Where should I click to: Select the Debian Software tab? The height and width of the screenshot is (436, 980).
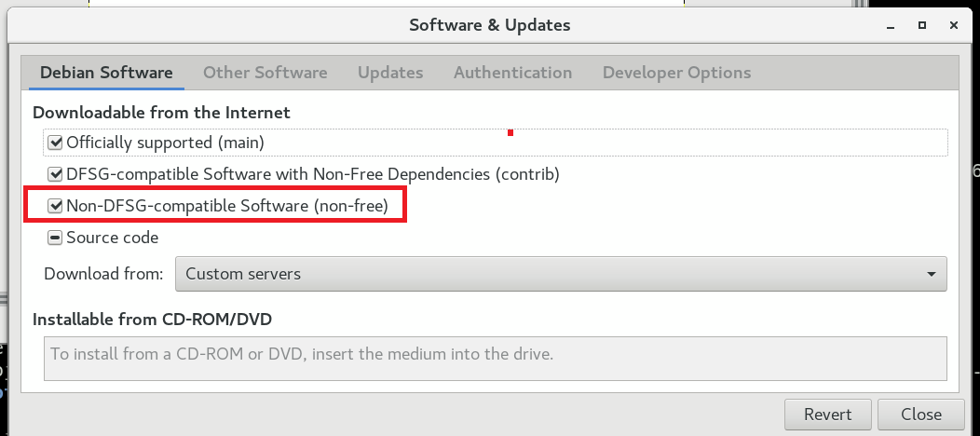[x=106, y=73]
